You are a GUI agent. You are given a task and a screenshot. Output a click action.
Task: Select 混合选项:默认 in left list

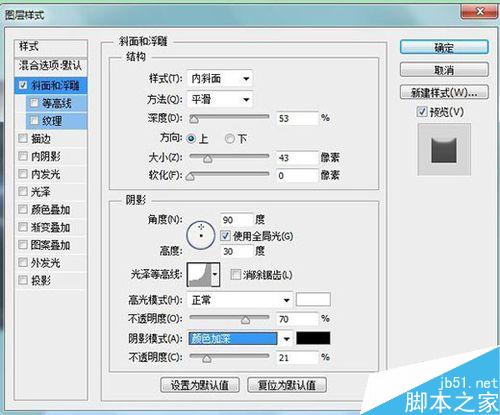point(51,65)
